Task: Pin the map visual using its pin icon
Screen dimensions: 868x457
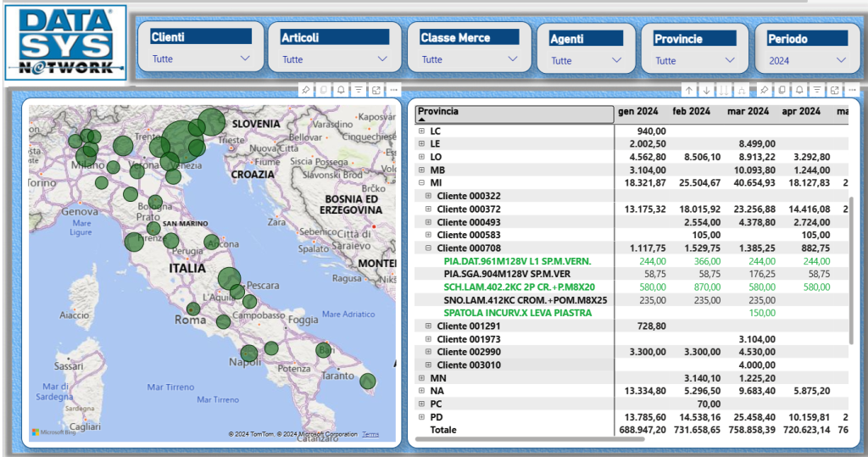Action: tap(306, 89)
